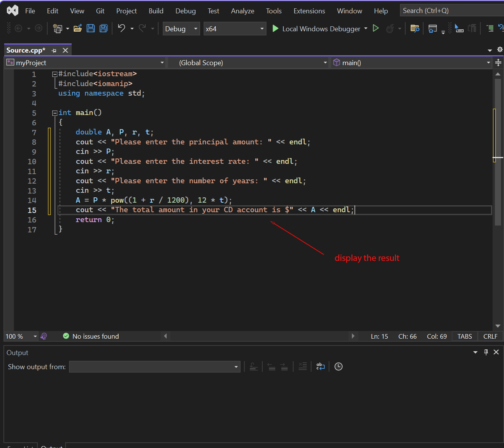
Task: Click the Ln: 15 line indicator
Action: [379, 336]
